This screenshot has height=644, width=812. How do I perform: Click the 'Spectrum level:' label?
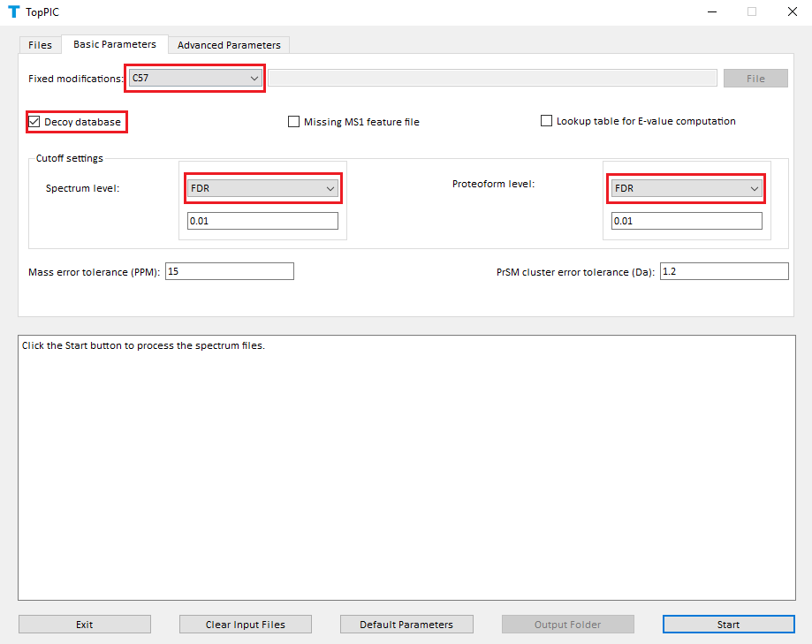pos(82,188)
